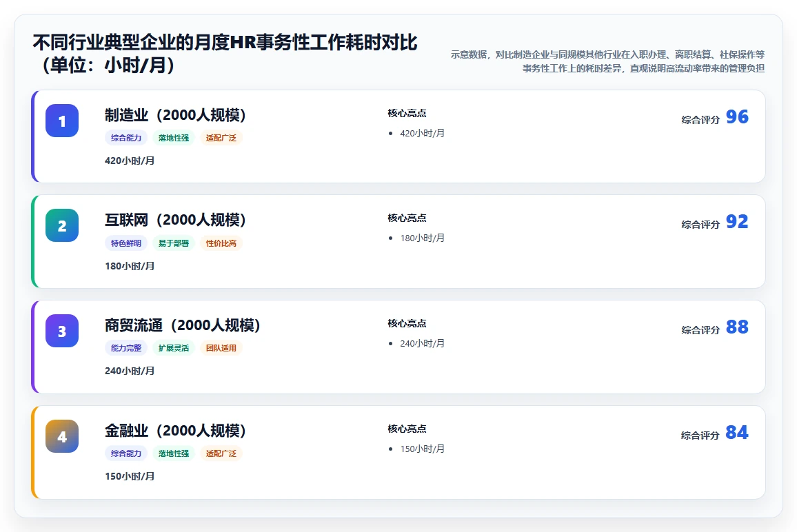Click the score 92 value
This screenshot has height=532, width=797.
(x=737, y=221)
